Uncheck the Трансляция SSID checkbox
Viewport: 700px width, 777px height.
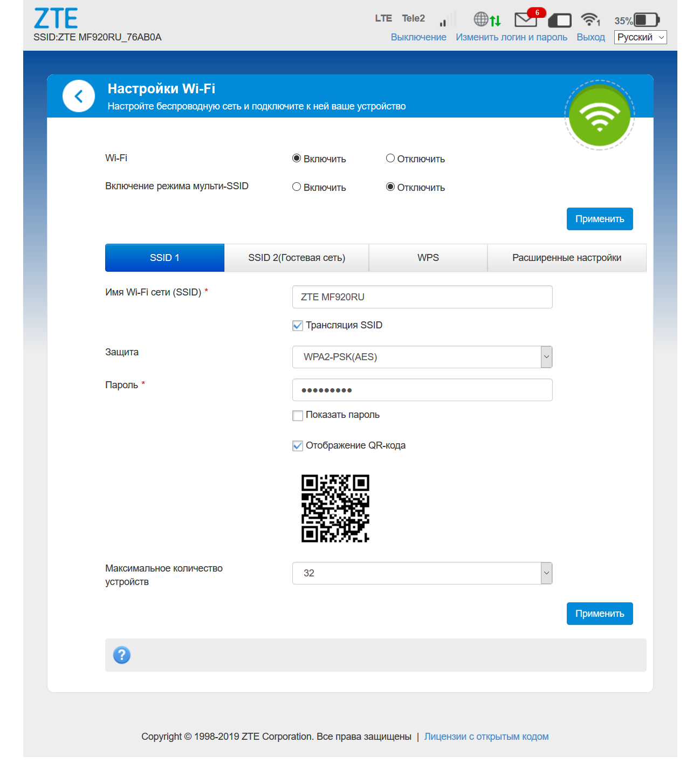(x=298, y=326)
